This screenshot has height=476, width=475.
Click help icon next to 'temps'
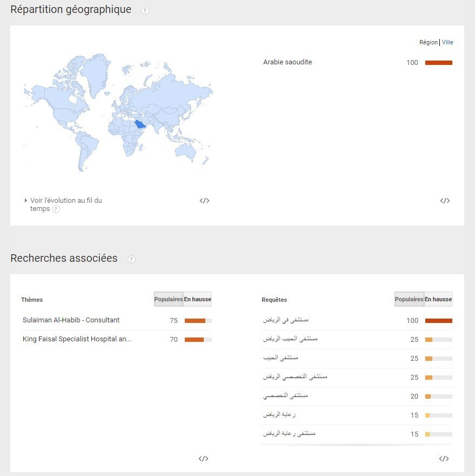click(56, 209)
